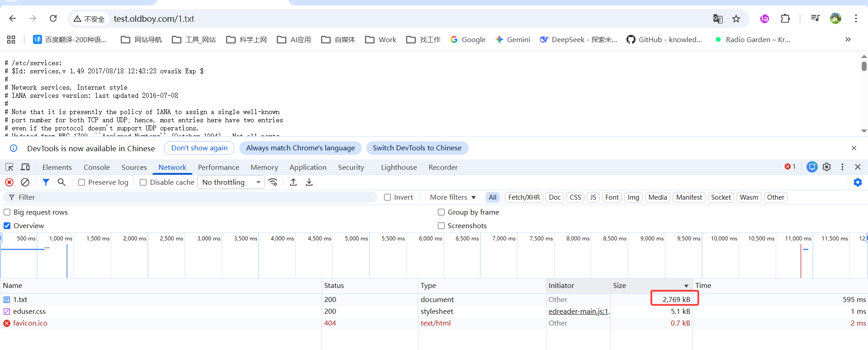This screenshot has height=350, width=868.
Task: Expand the More filters dropdown
Action: 453,197
